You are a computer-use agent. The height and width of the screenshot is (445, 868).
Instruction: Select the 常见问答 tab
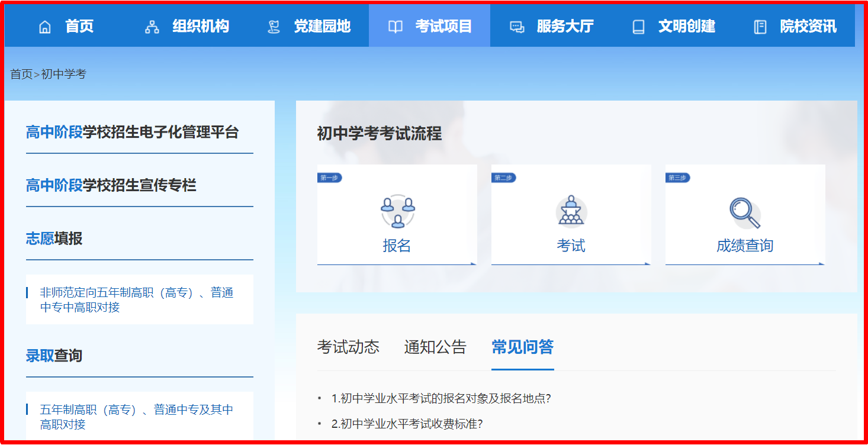point(522,348)
